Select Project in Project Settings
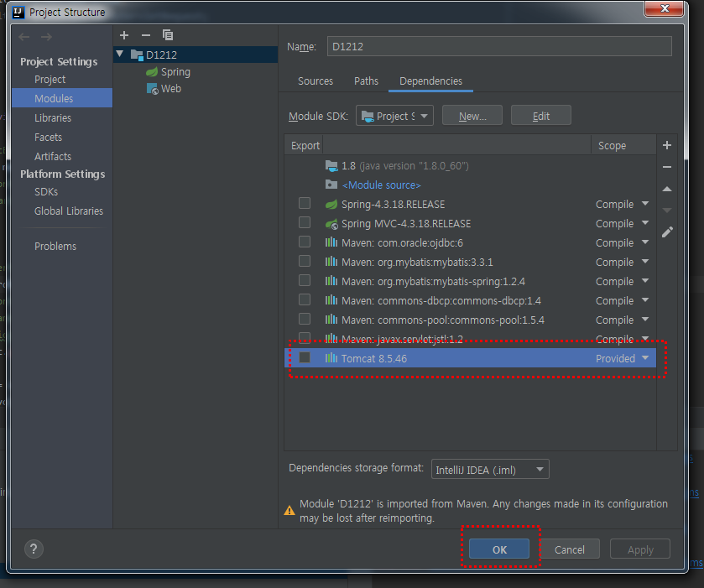This screenshot has height=588, width=704. pos(50,80)
